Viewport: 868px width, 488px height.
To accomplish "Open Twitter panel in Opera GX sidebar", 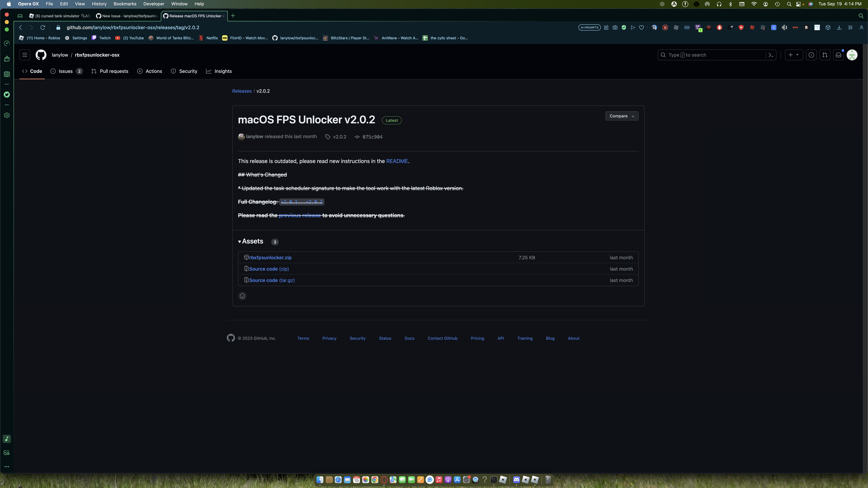I will [x=7, y=95].
